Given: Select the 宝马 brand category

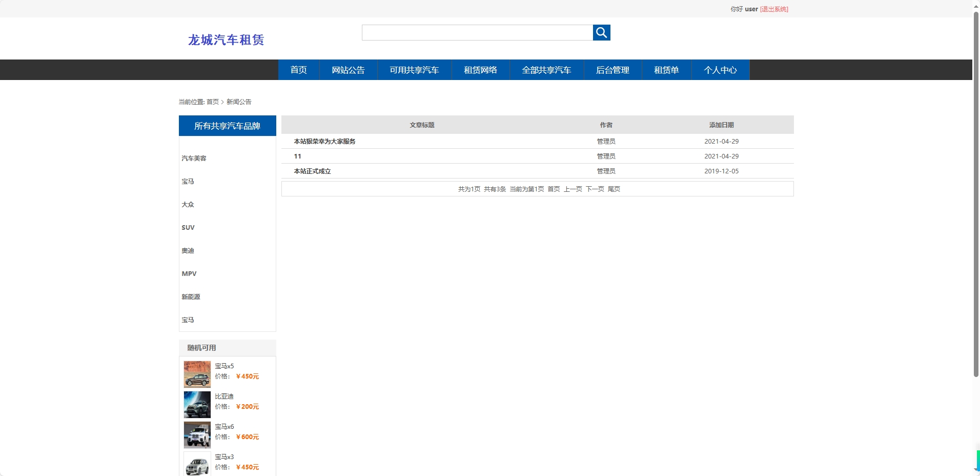Looking at the screenshot, I should pos(188,181).
